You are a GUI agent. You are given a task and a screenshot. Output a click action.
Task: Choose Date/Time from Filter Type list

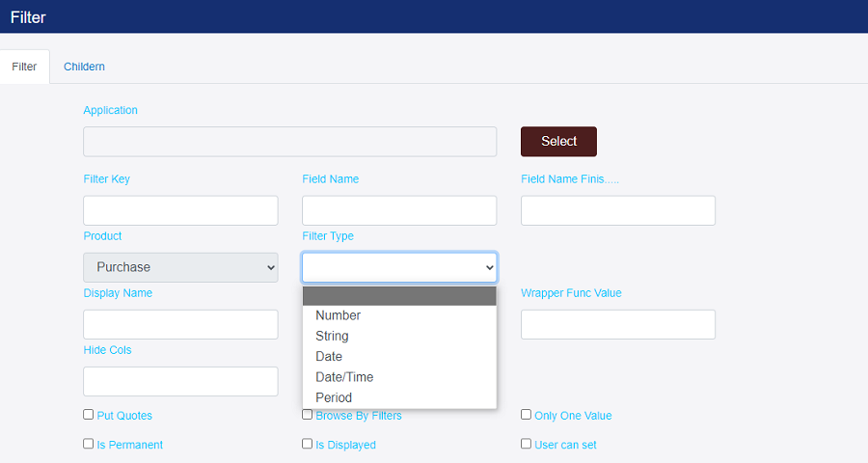(399, 377)
